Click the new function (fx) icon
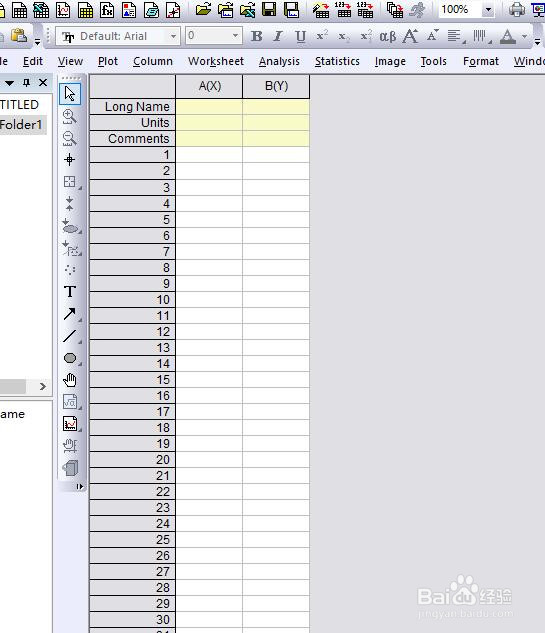 [x=107, y=10]
